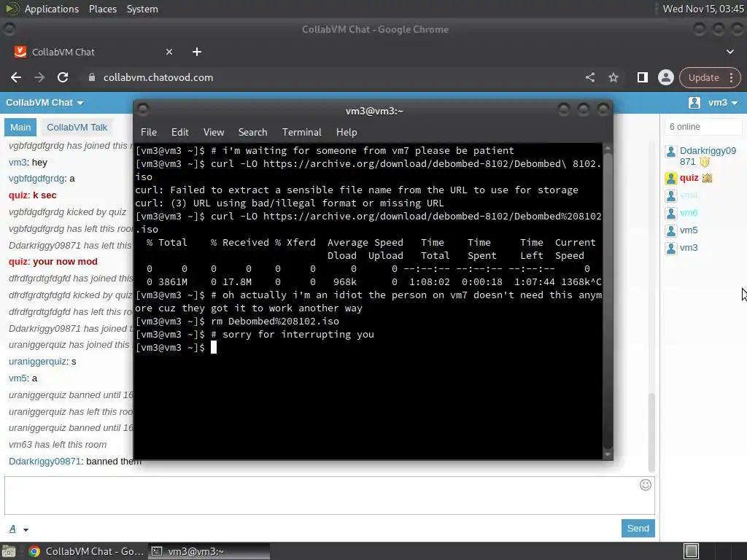747x560 pixels.
Task: Click the Send button
Action: [638, 529]
